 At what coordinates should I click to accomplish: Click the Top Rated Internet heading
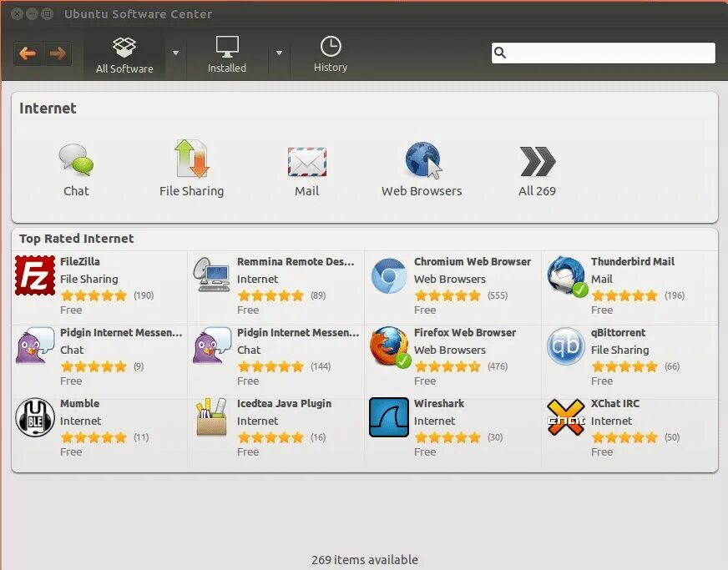[x=77, y=239]
